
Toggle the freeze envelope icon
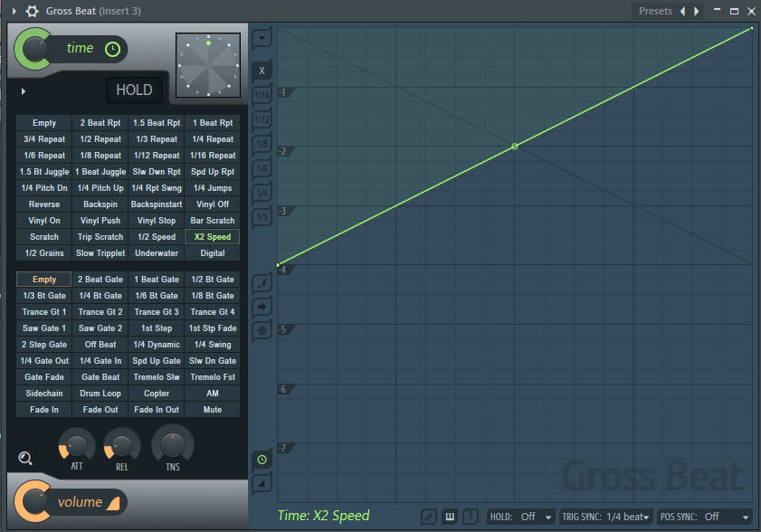click(x=262, y=331)
